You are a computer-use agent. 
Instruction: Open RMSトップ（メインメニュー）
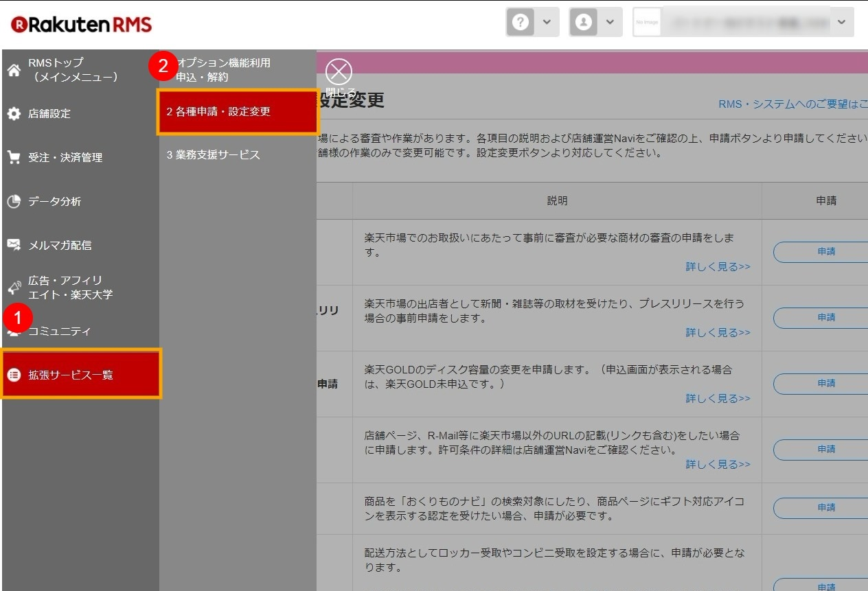pos(73,70)
